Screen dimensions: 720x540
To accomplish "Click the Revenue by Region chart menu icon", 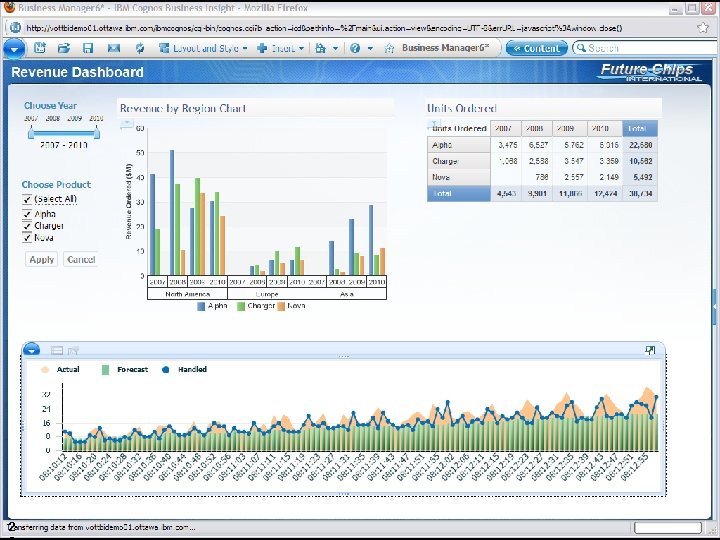I will click(x=126, y=124).
